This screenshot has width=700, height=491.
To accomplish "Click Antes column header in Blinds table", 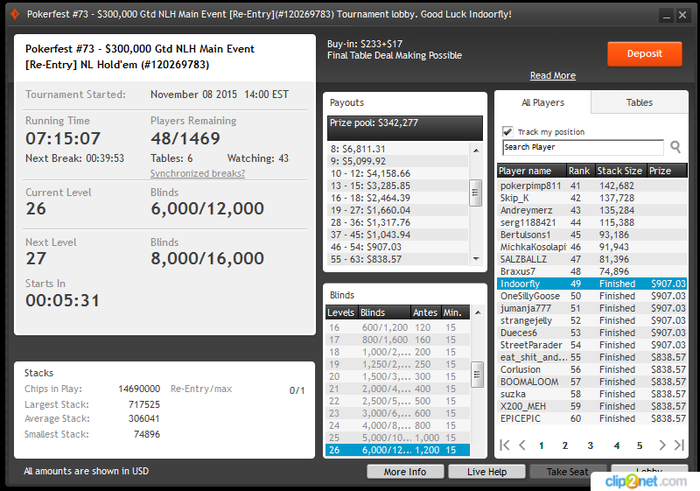I will point(425,312).
